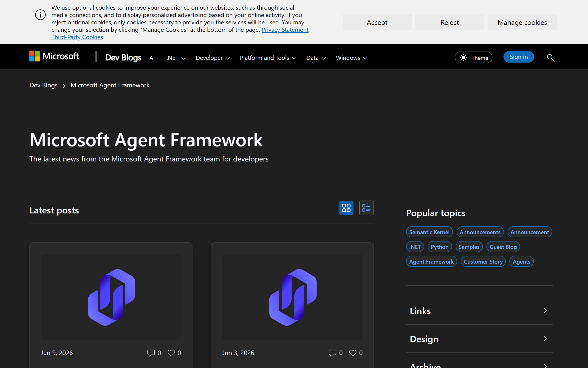Click comment icon on Jun 3 post
This screenshot has width=588, height=368.
(x=332, y=353)
